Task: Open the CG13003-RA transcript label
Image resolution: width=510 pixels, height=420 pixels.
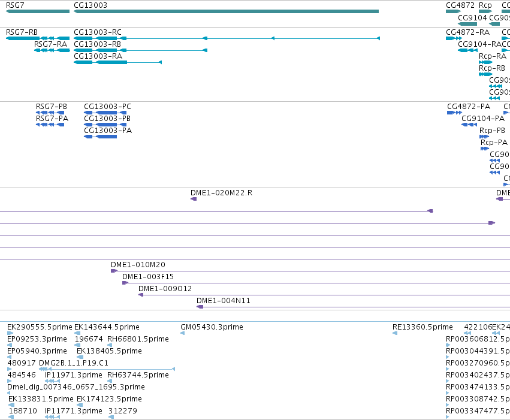Action: tap(98, 56)
